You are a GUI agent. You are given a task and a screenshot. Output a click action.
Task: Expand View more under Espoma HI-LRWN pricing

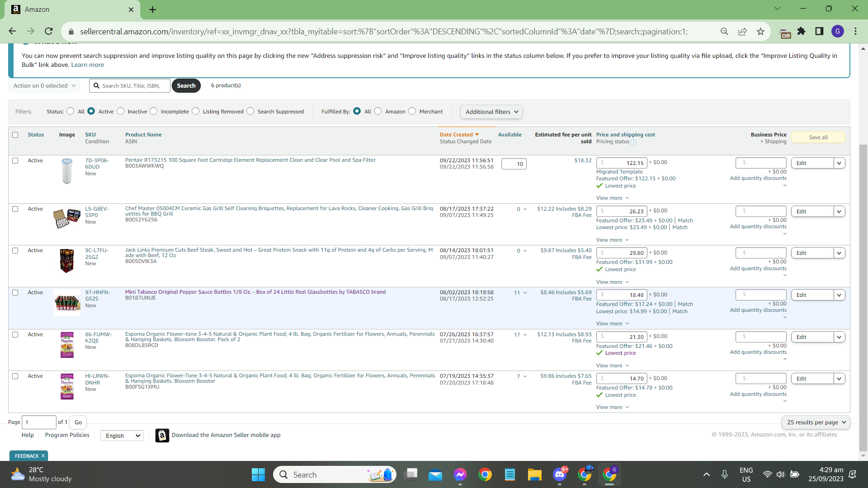click(x=612, y=407)
